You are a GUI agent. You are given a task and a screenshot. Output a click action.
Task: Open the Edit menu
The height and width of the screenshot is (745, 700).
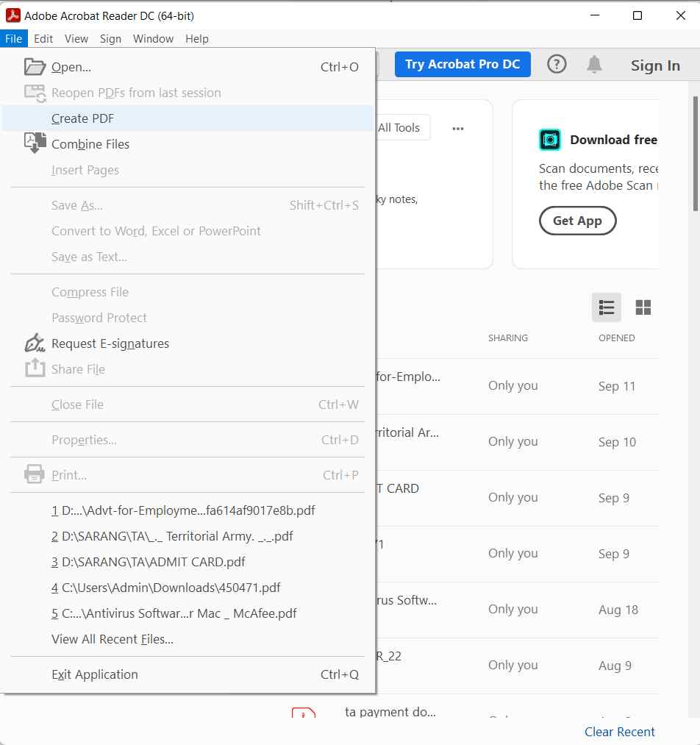43,38
